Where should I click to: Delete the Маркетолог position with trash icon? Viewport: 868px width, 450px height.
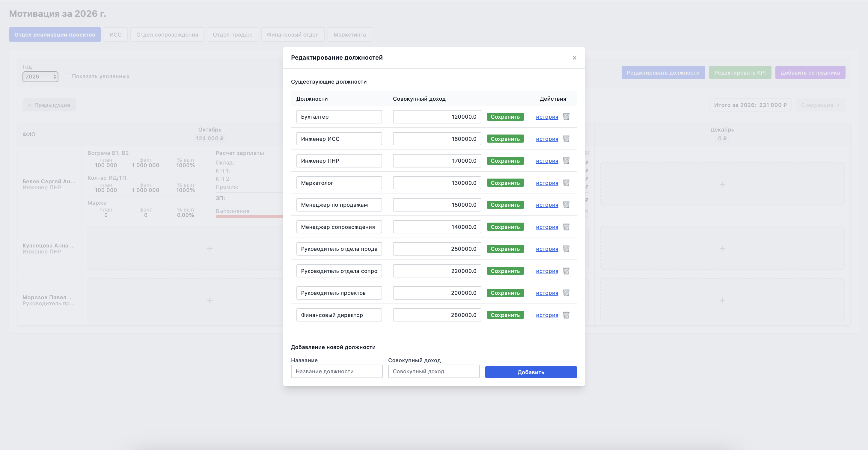pyautogui.click(x=566, y=183)
